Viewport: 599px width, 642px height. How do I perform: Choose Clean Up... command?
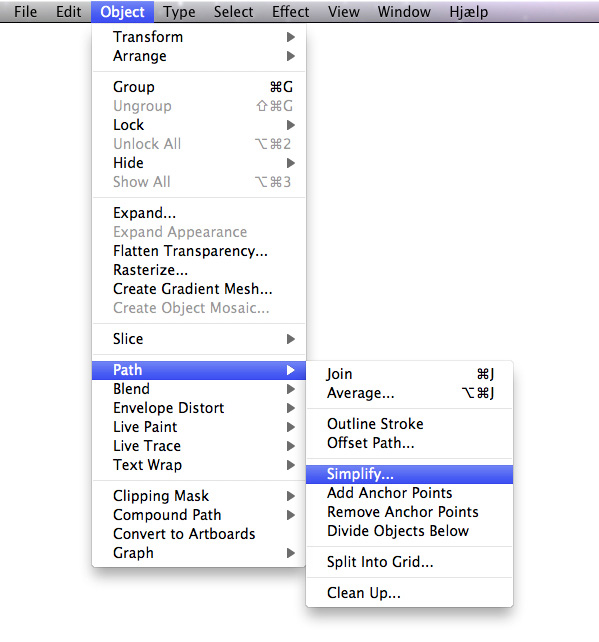click(x=409, y=593)
